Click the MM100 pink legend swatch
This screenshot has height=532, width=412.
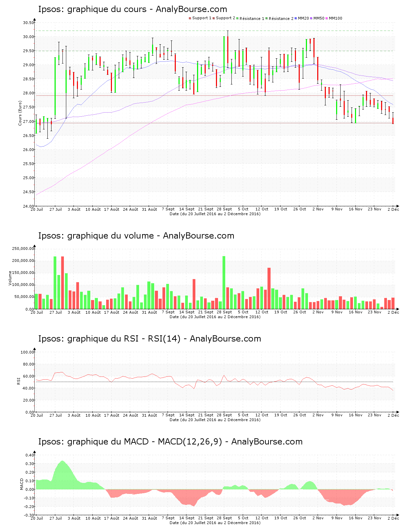click(327, 18)
